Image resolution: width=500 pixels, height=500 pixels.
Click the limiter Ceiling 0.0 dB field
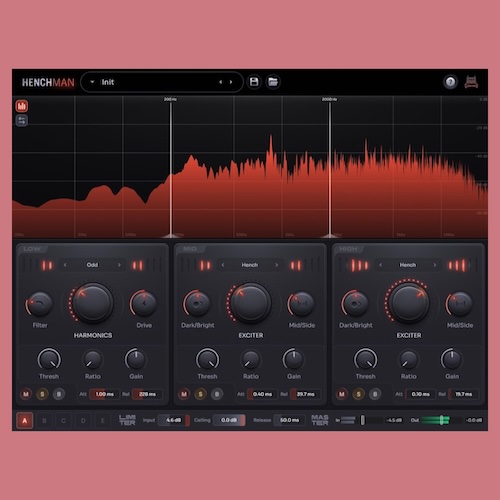[229, 420]
